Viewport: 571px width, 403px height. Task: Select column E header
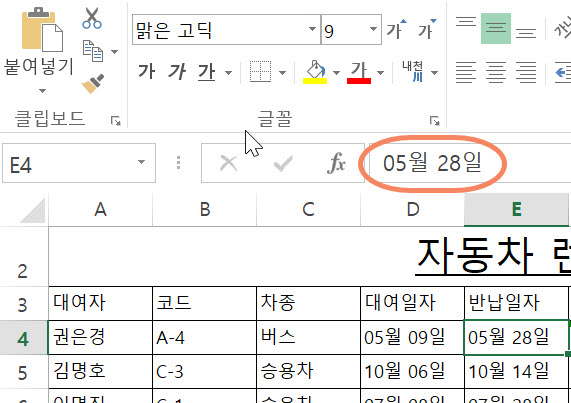tap(516, 210)
